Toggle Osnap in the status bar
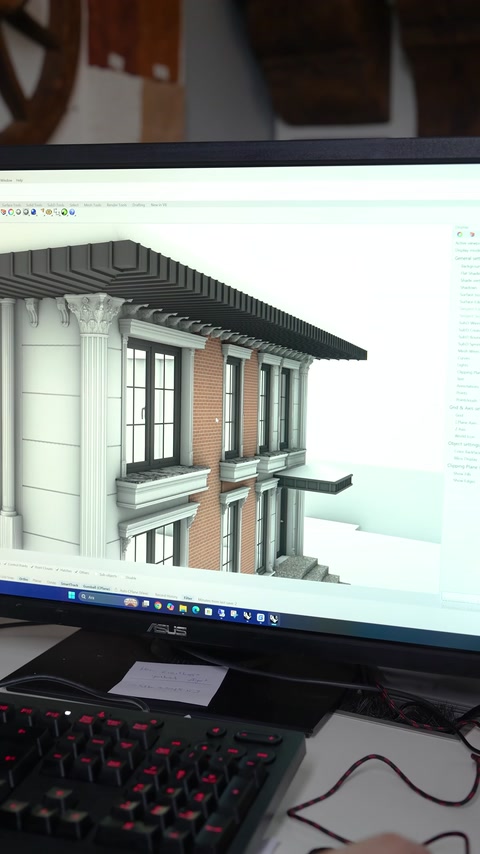The height and width of the screenshot is (854, 480). (x=51, y=582)
